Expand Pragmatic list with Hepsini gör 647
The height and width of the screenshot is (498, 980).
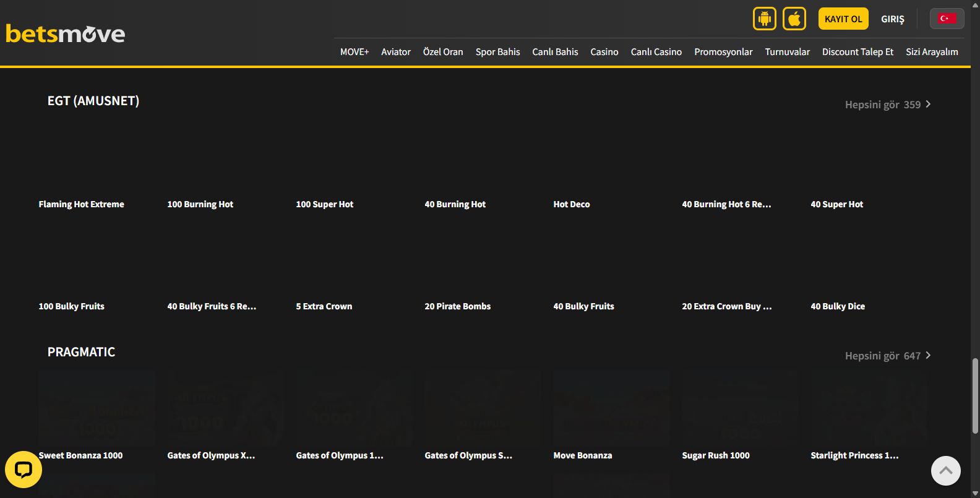[x=887, y=356]
